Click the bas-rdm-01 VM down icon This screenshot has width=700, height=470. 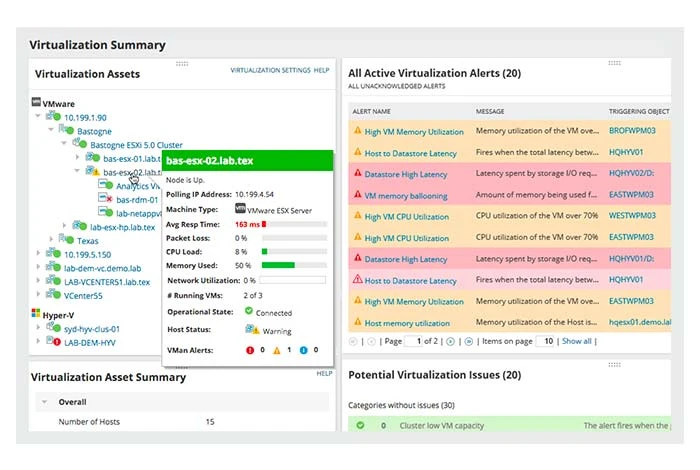pos(105,198)
